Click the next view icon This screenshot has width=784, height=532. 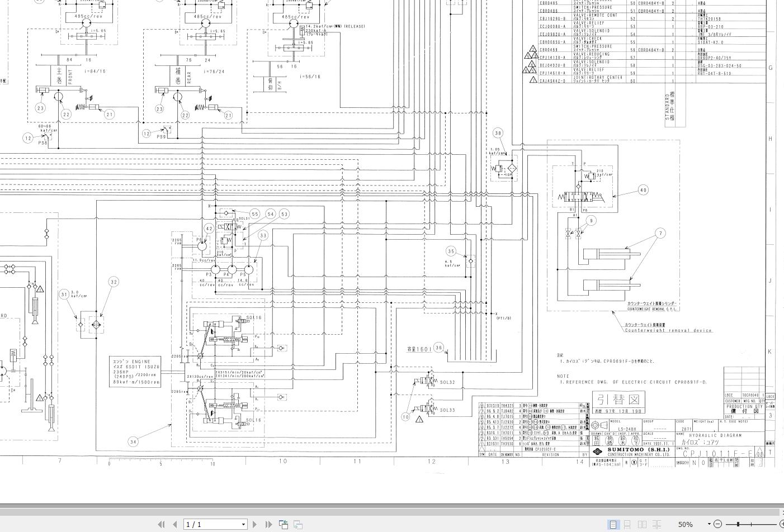tap(298, 524)
